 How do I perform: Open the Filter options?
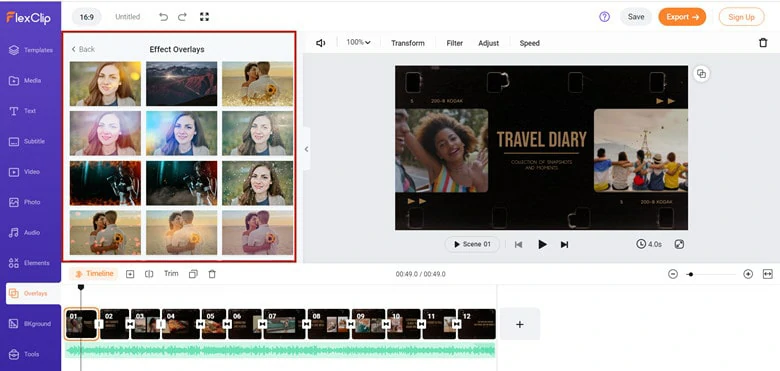455,43
